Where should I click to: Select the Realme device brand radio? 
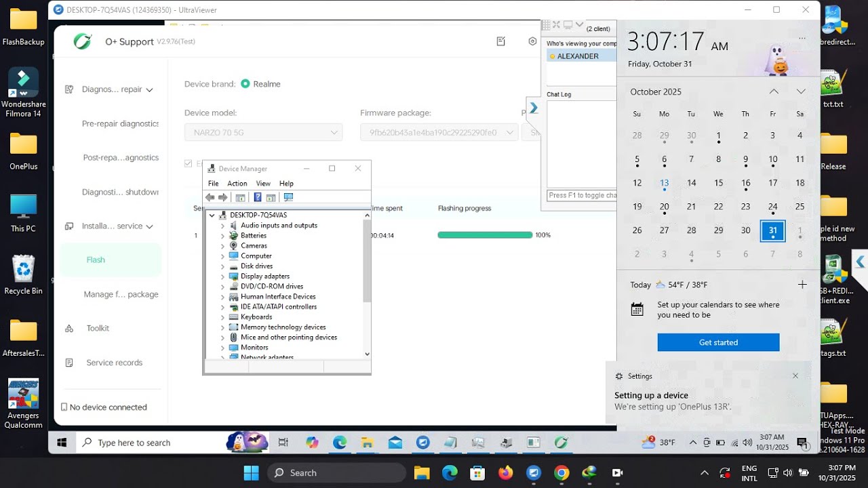(x=245, y=84)
